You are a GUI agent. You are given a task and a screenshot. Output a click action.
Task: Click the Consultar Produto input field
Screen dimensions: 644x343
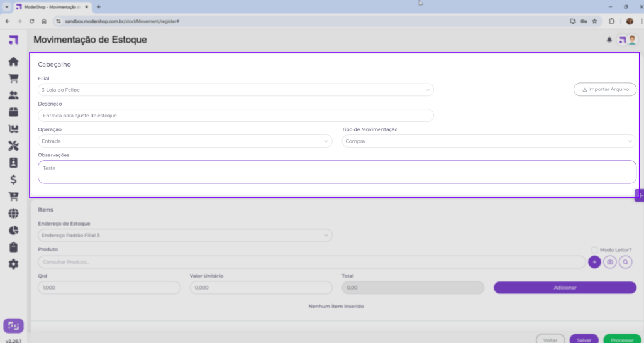(x=311, y=262)
